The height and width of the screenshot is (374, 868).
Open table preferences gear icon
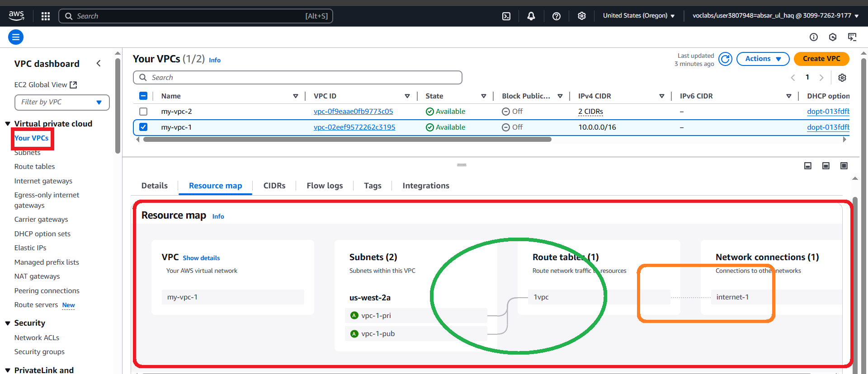pyautogui.click(x=842, y=78)
